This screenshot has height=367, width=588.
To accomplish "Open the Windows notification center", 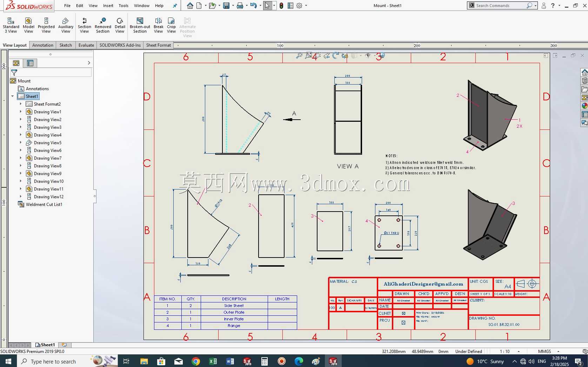I will (x=579, y=361).
